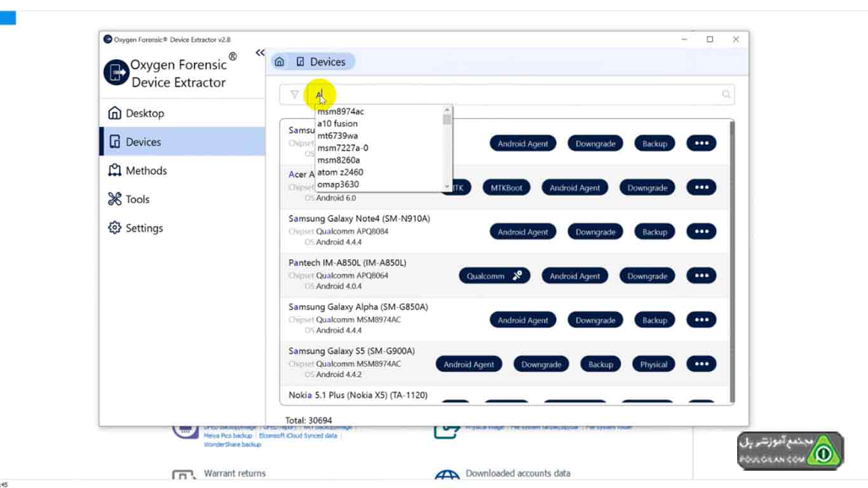
Task: Click Samsung Galaxy S5 (SM-G900A) device name
Action: point(351,351)
